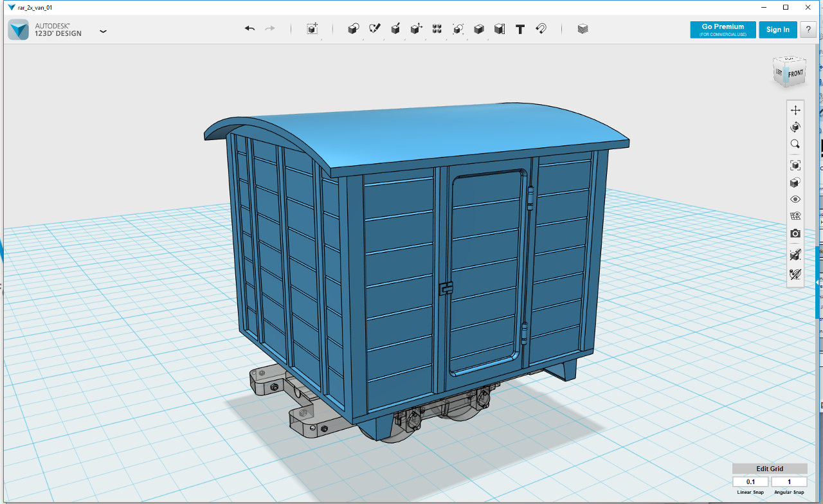Viewport: 823px width, 504px height.
Task: Select the Orbit navigation tool
Action: [x=795, y=127]
